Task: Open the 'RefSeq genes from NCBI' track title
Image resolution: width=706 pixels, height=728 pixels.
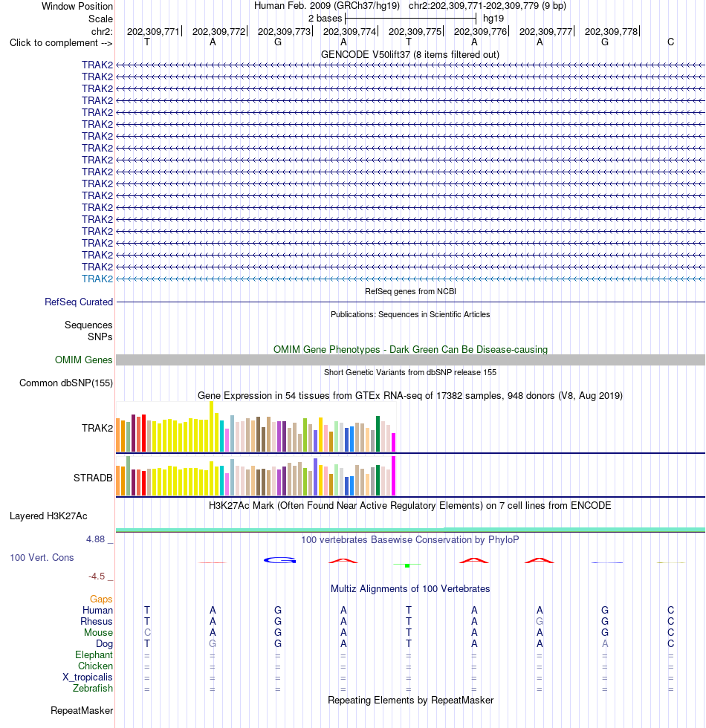Action: coord(410,291)
